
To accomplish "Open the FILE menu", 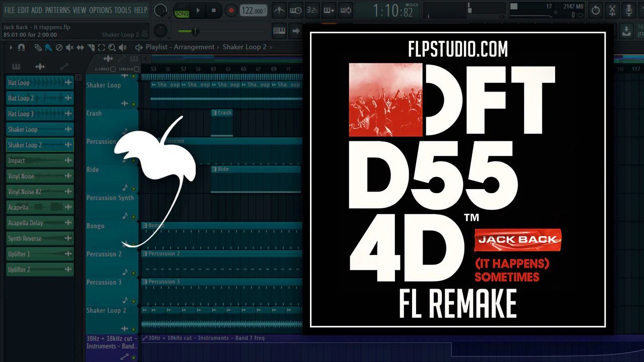I will tap(9, 10).
